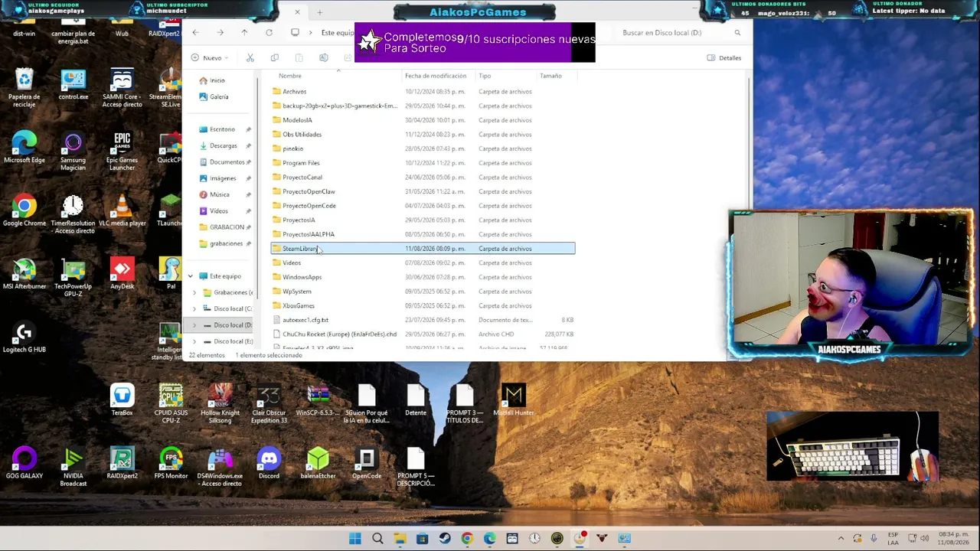Screen dimensions: 980x551
Task: Expand the Disco local (E:) node
Action: pos(194,341)
